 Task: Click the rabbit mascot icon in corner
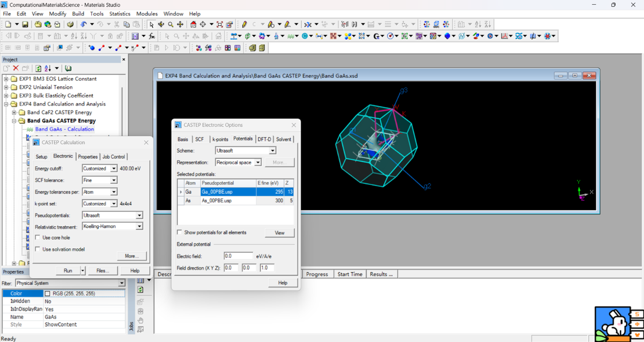(x=612, y=324)
